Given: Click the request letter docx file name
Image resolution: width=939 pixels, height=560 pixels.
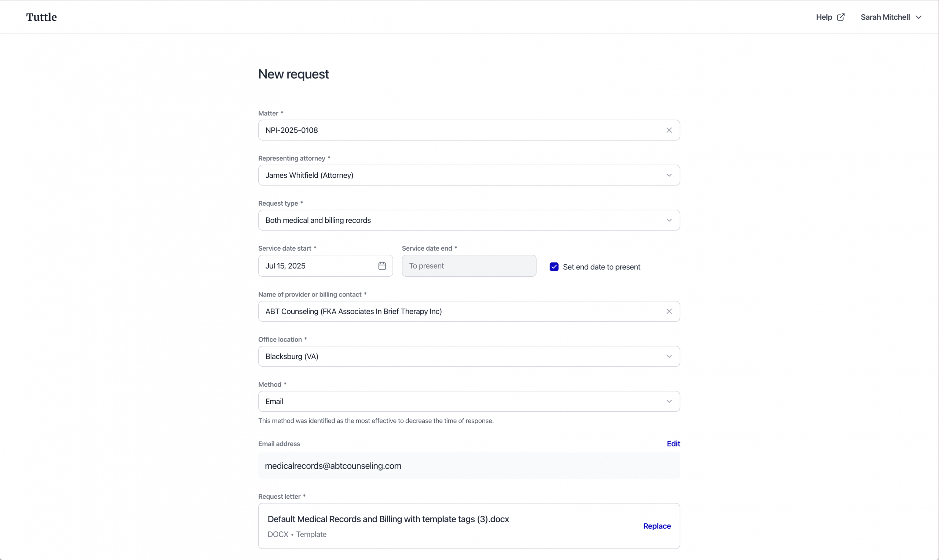Looking at the screenshot, I should [388, 519].
